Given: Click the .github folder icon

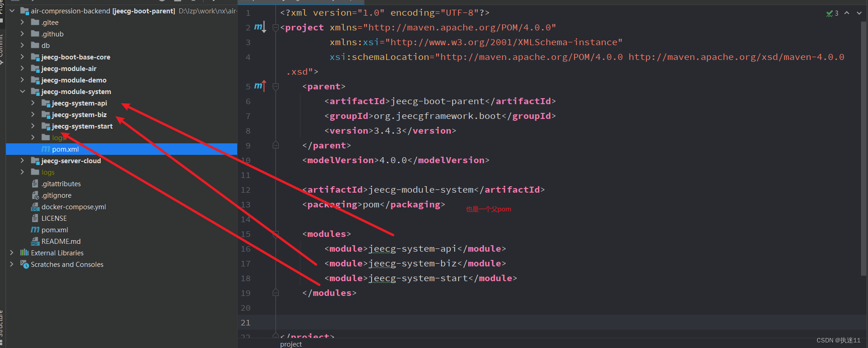Looking at the screenshot, I should point(35,34).
